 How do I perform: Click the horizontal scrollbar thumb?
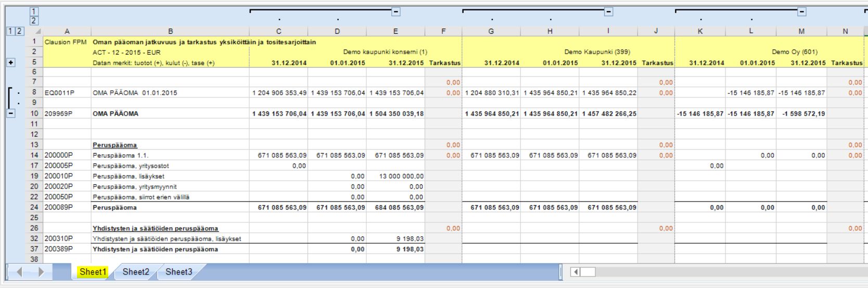pos(588,272)
